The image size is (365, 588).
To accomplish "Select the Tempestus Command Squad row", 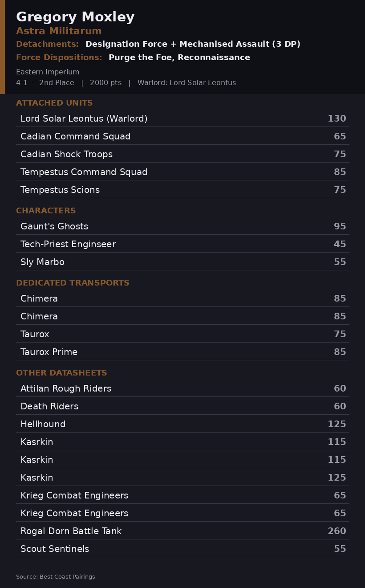I will [x=182, y=171].
